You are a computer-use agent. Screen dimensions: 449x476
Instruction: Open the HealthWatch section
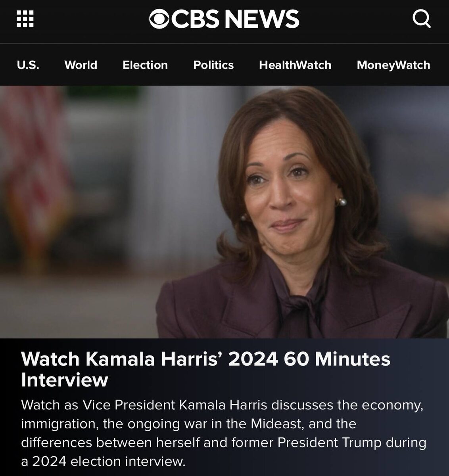click(295, 65)
